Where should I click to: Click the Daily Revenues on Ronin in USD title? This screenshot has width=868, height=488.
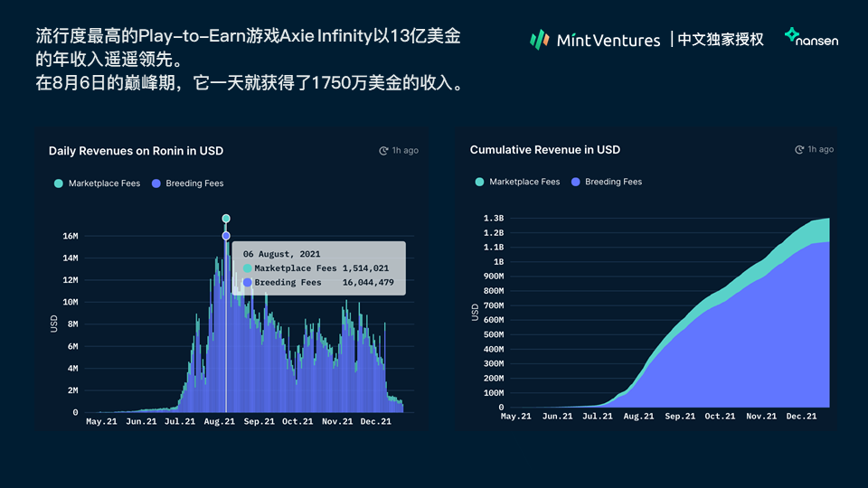pos(137,151)
